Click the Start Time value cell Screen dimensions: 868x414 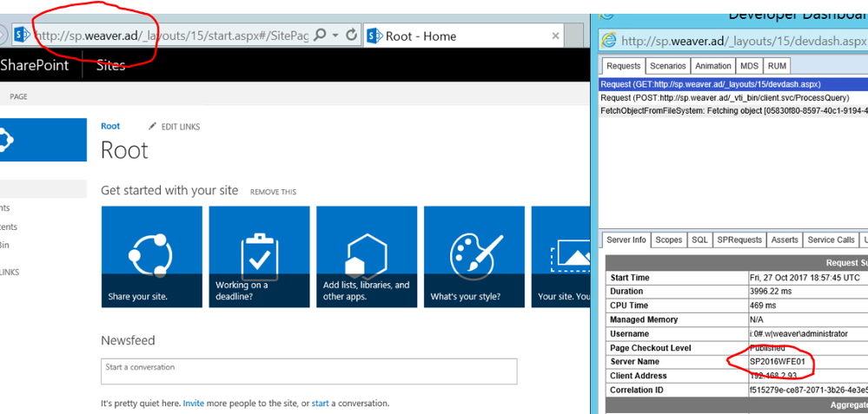808,278
